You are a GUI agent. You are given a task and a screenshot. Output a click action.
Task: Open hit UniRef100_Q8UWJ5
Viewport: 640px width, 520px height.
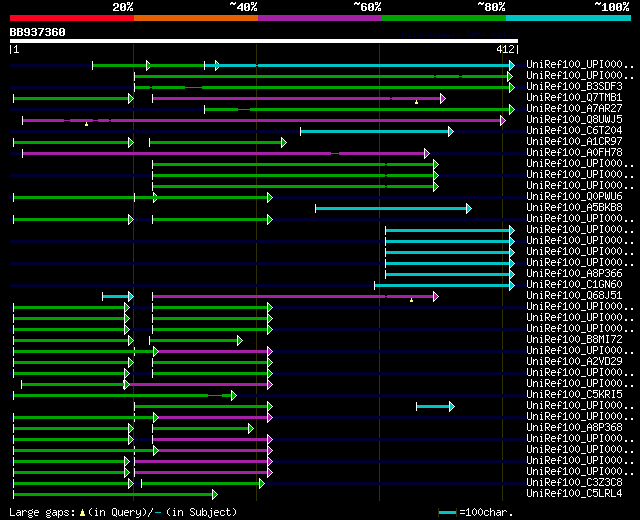coord(574,120)
